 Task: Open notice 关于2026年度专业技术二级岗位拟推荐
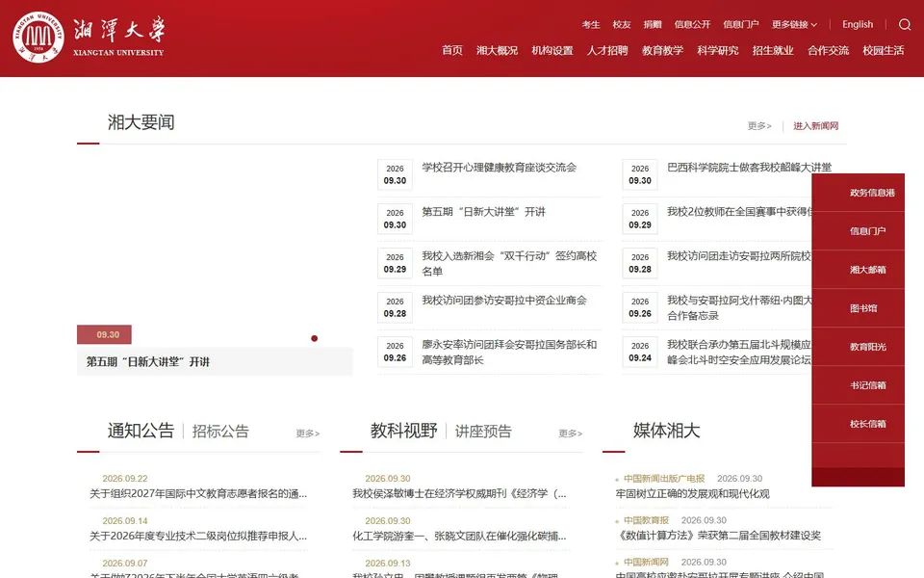[x=198, y=537]
